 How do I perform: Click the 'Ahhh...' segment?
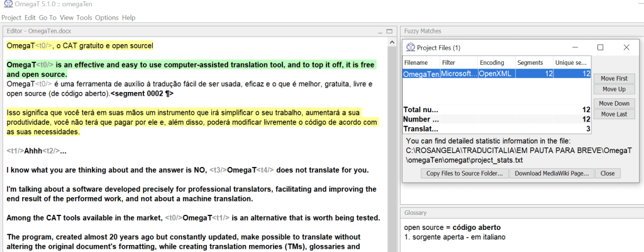click(36, 151)
